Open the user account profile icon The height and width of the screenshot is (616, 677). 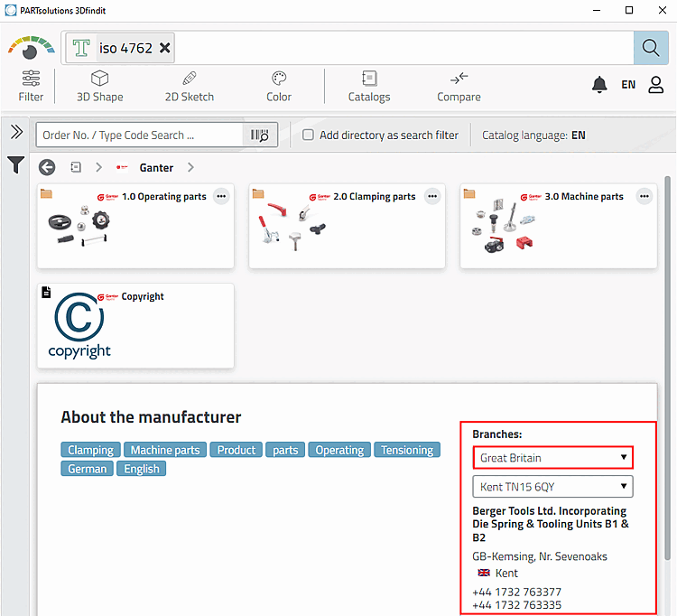[655, 84]
